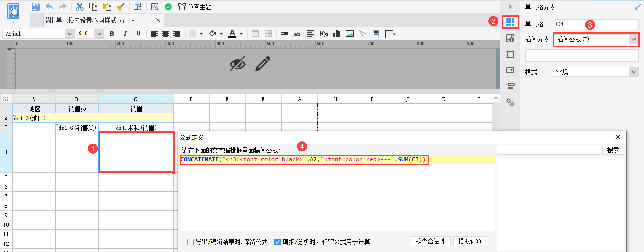Screen dimensions: 644x252
Task: Open the 9.0 font size dropdown
Action: pos(99,34)
